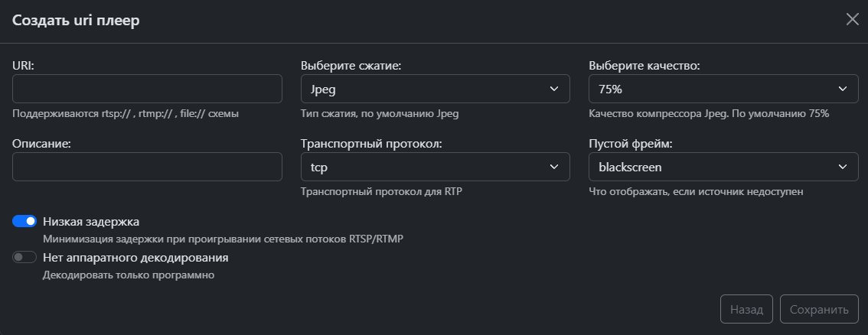Click the chevron arrow in the 75% box
Screen dimensions: 868x335
pos(843,89)
